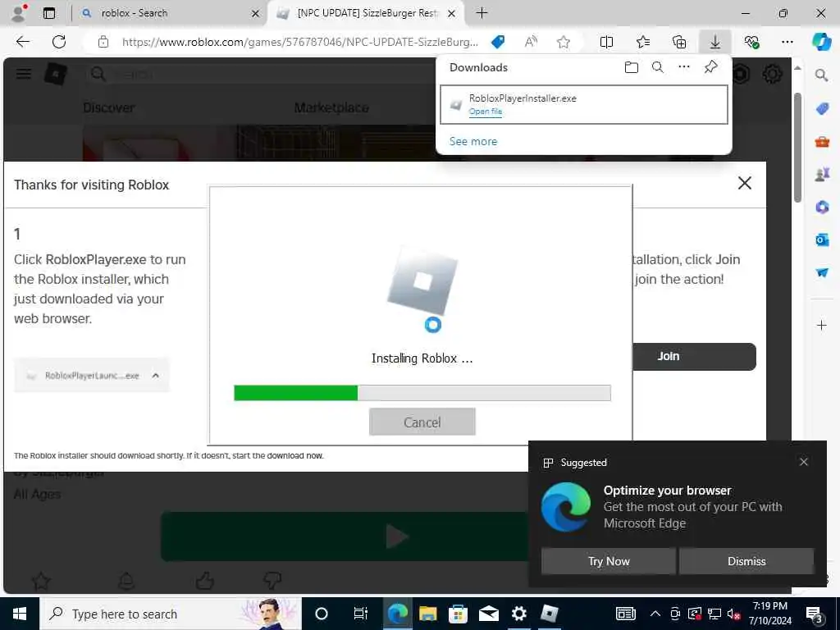The image size is (840, 630).
Task: Open Roblox installer taskbar icon
Action: coord(550,614)
